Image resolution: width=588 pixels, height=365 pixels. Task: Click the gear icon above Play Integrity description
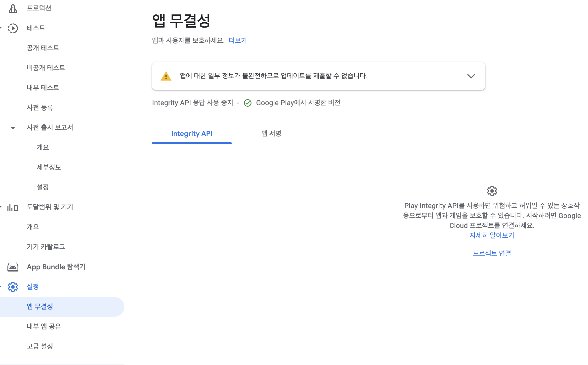(492, 191)
